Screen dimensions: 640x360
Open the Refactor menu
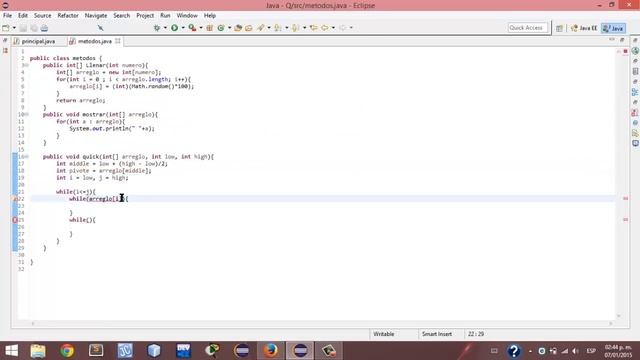pos(68,16)
